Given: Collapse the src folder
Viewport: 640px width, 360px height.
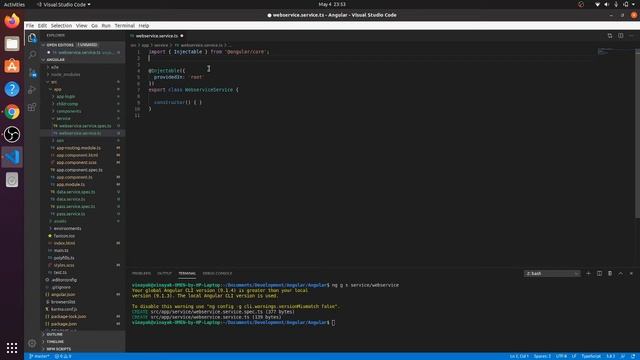Looking at the screenshot, I should (x=54, y=82).
